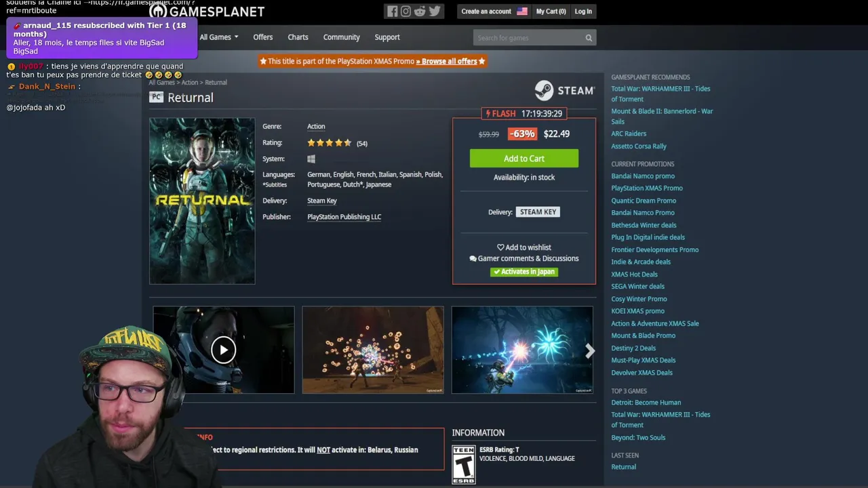This screenshot has width=868, height=488.
Task: Click the Action genre link
Action: coord(316,127)
